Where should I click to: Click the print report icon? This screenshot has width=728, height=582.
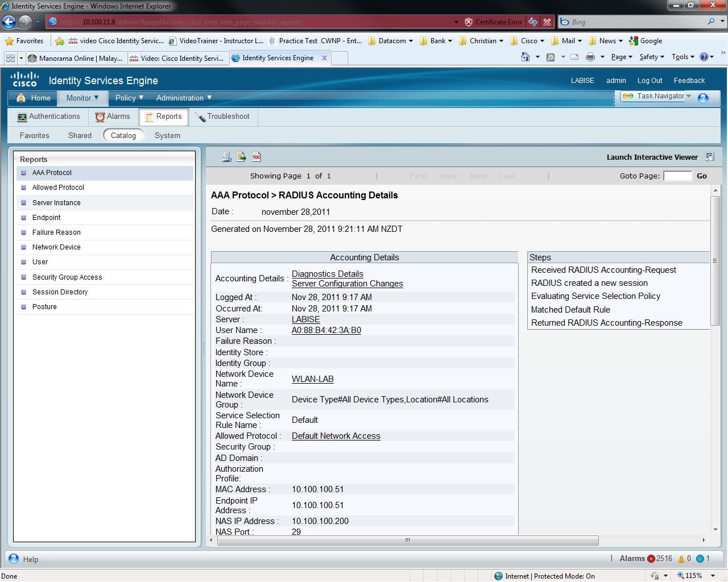226,157
